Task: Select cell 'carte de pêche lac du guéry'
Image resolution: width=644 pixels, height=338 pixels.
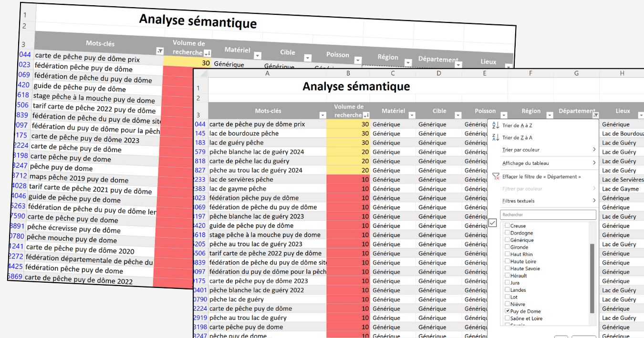Action: [x=267, y=161]
